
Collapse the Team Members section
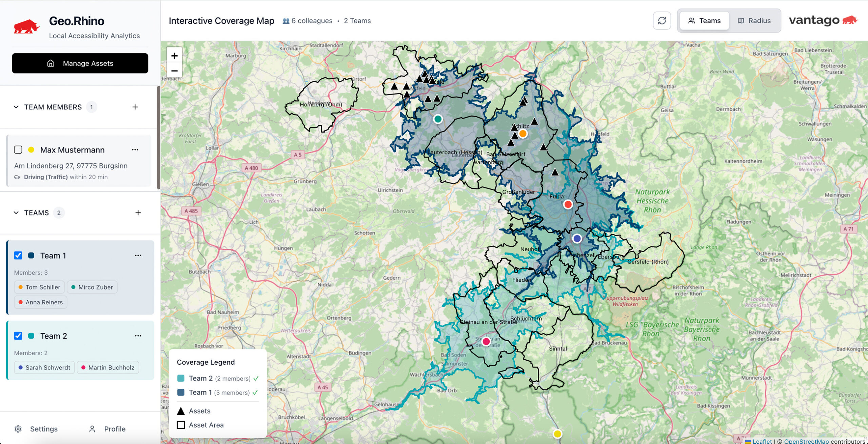(x=16, y=107)
